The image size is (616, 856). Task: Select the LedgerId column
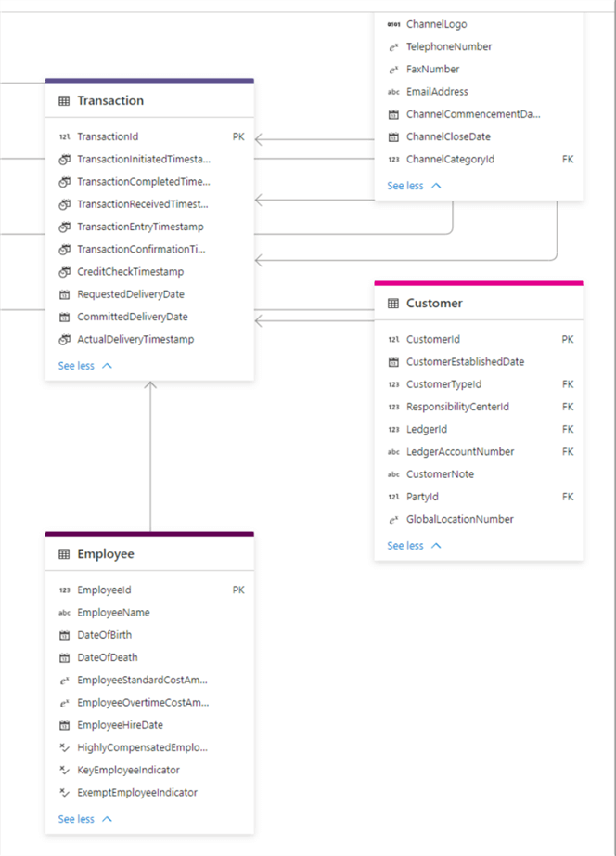point(479,429)
